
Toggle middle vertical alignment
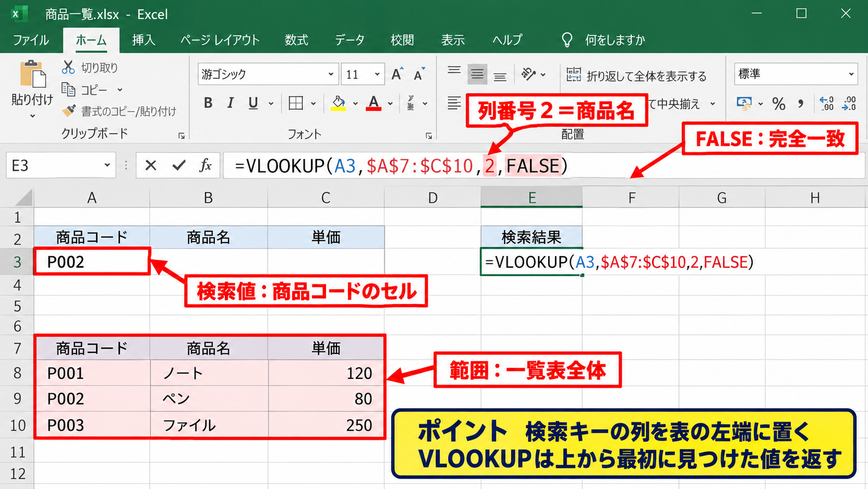pos(477,74)
